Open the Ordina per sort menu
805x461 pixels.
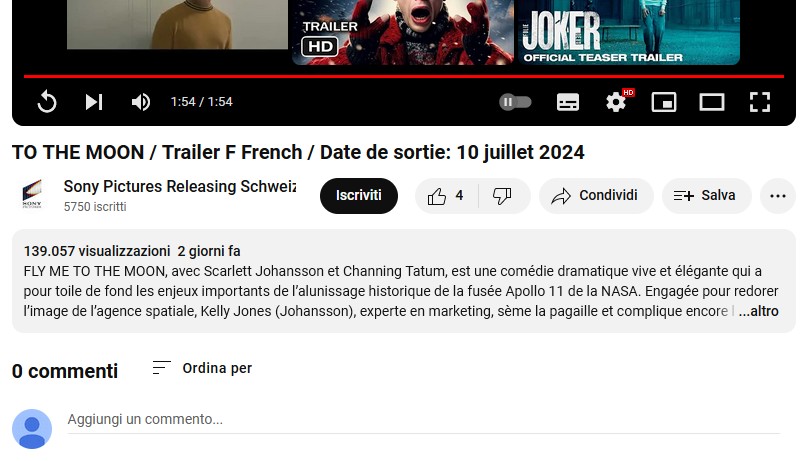pos(202,368)
